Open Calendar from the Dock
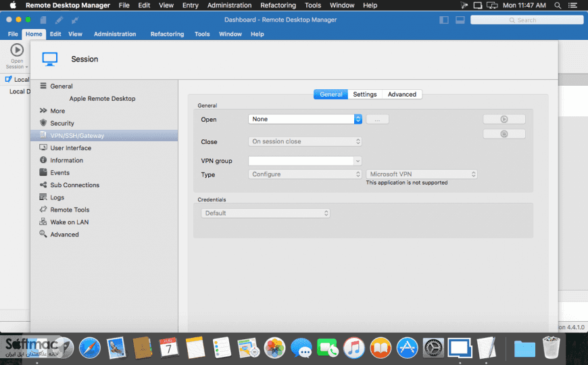 click(x=168, y=347)
